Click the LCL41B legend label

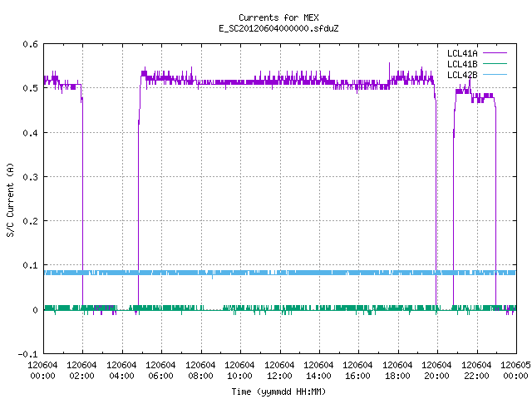coord(462,64)
